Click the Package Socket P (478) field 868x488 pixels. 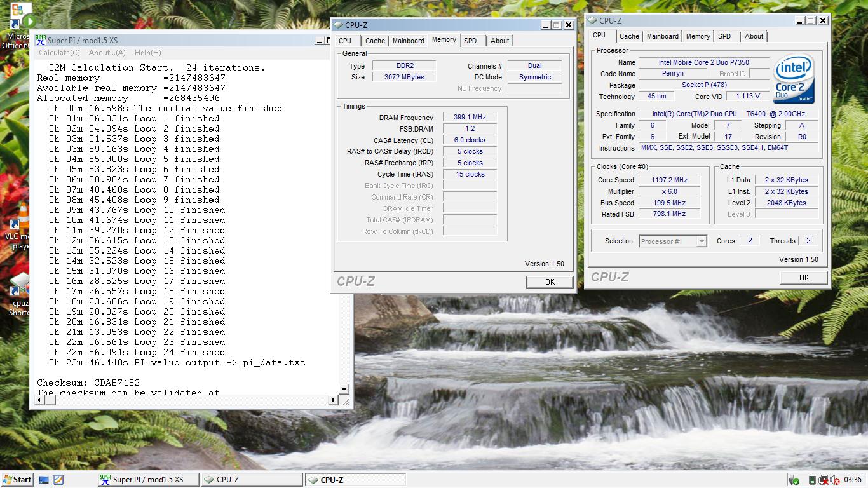point(703,85)
